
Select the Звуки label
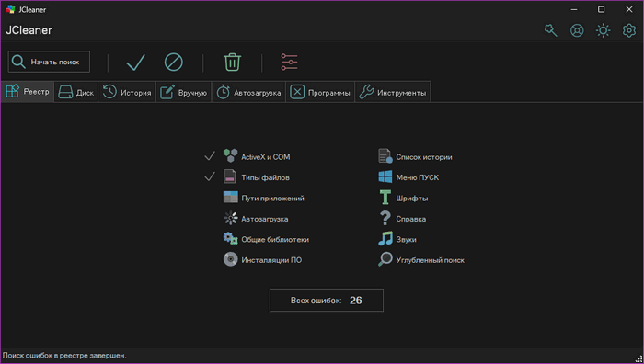click(x=407, y=240)
